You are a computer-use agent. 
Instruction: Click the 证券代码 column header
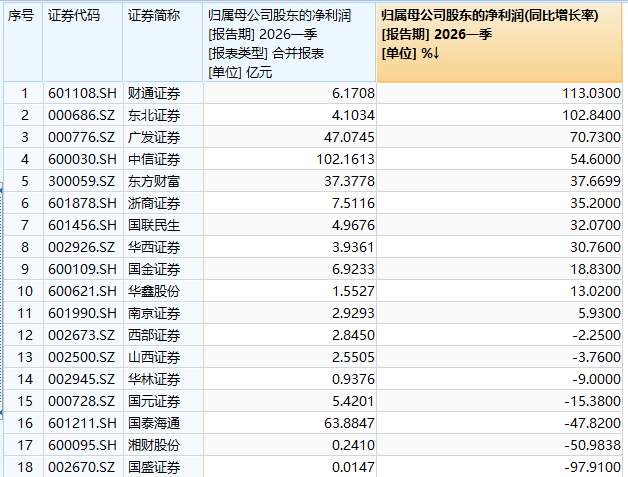click(83, 42)
